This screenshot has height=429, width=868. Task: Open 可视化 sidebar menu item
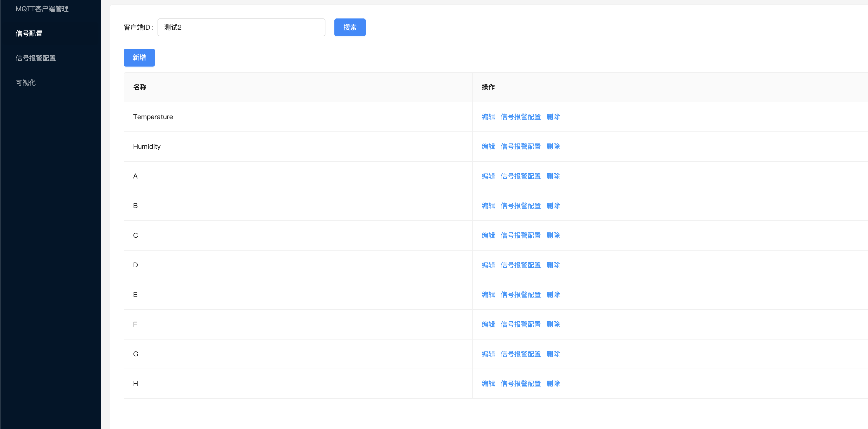tap(26, 82)
